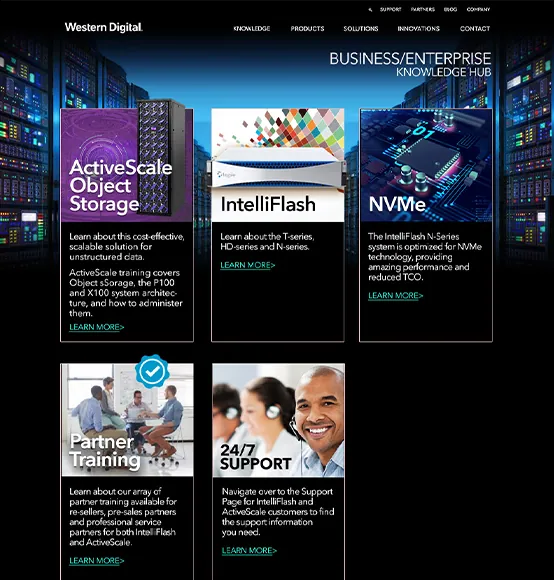Click 'Learn about the T-series' text
554x580 pixels.
[267, 242]
